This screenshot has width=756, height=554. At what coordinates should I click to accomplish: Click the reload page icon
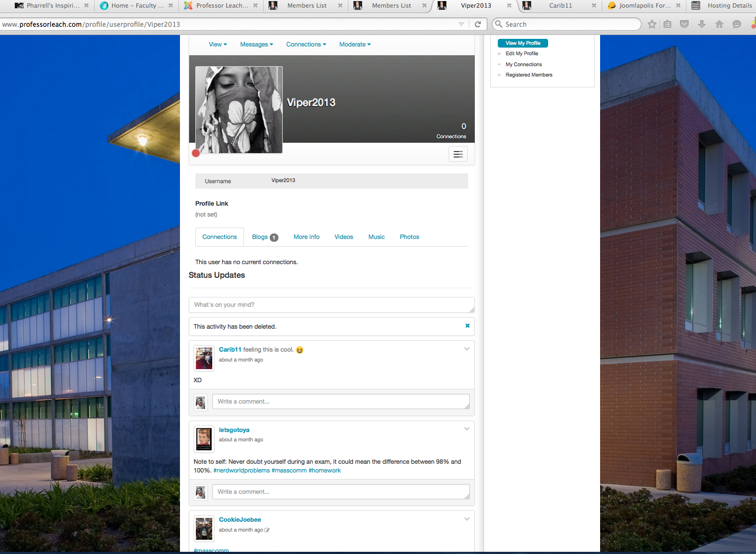click(x=478, y=24)
